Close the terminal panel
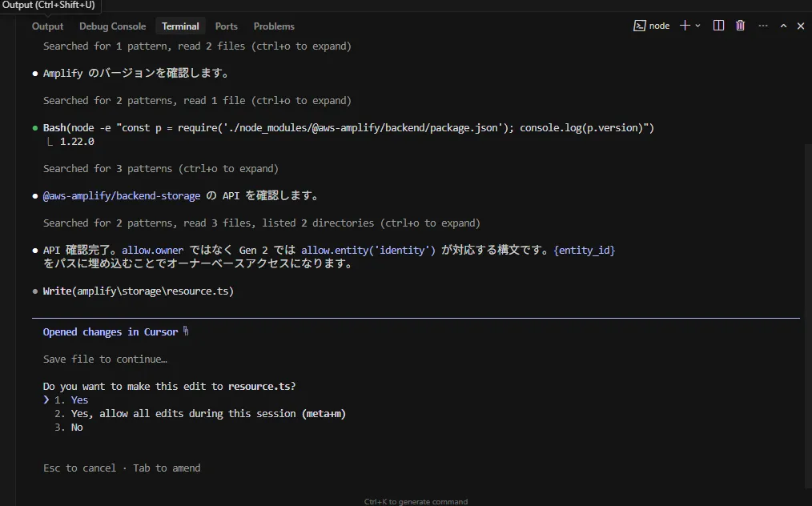 (801, 26)
